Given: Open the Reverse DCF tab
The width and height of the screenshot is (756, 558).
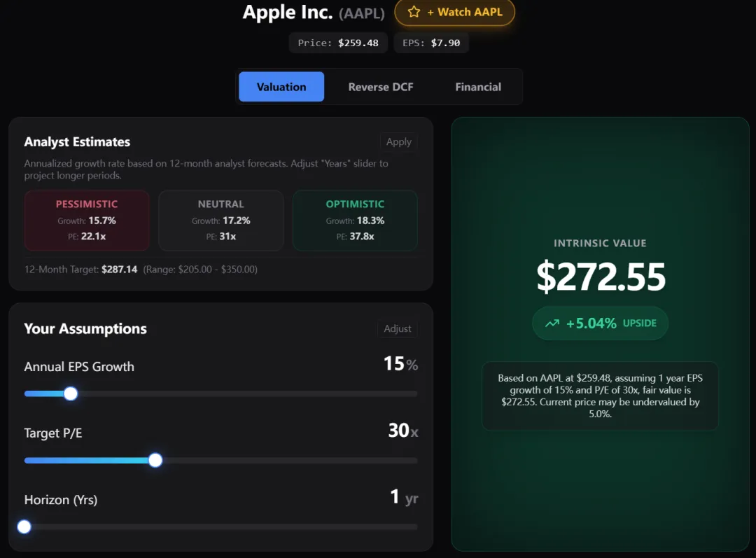Looking at the screenshot, I should click(381, 87).
